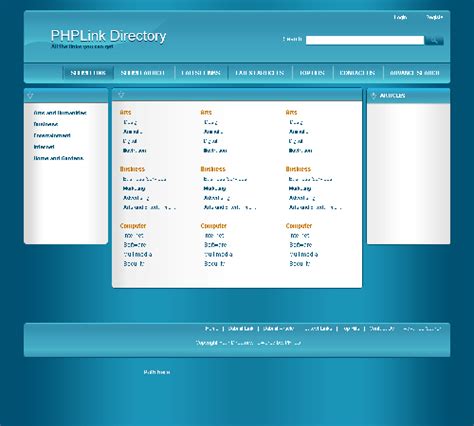The height and width of the screenshot is (426, 474).
Task: Open the Login link in the header
Action: [x=400, y=17]
